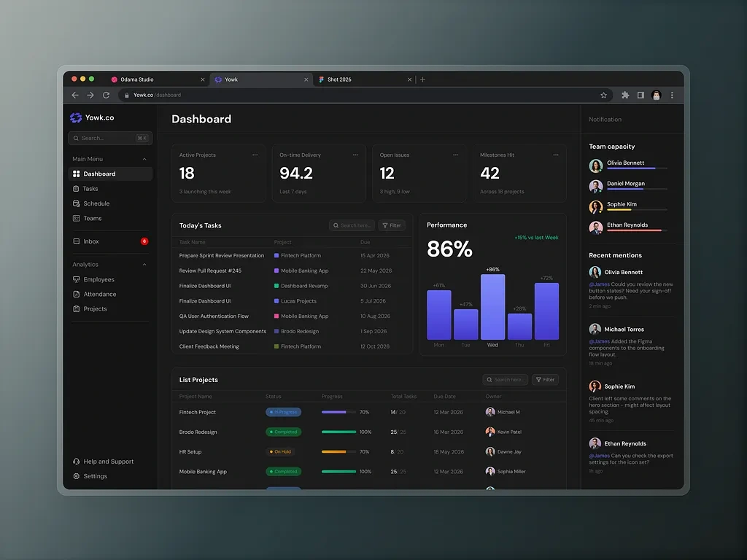Click the red Inbox notification badge
The width and height of the screenshot is (747, 560).
[x=144, y=241]
